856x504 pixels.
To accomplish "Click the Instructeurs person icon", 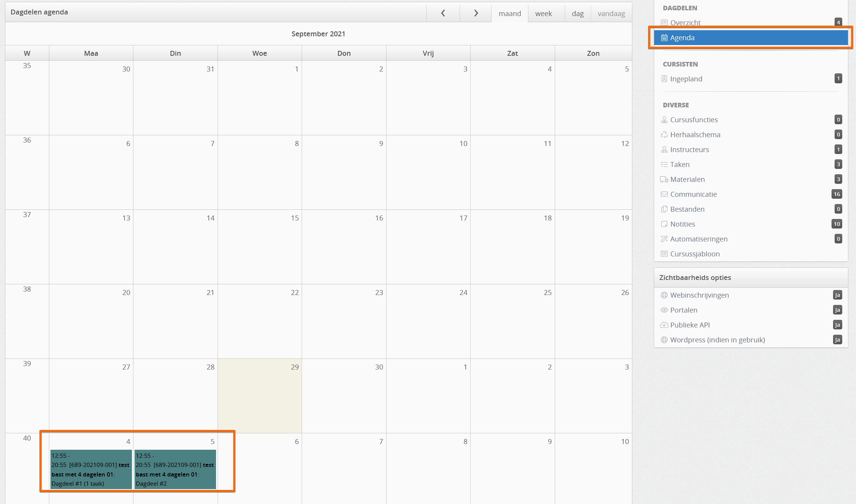I will (x=664, y=150).
